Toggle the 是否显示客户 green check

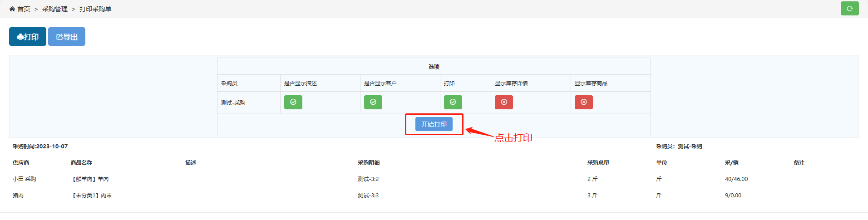tap(373, 102)
